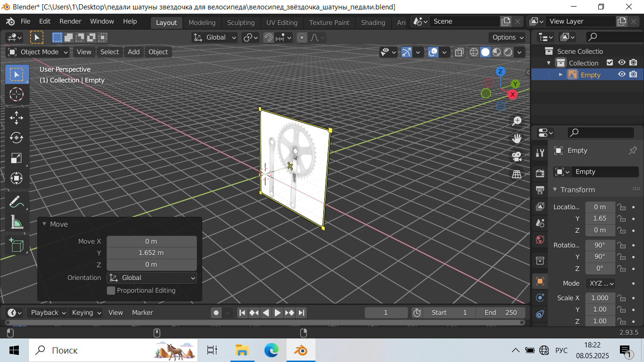
Task: Select the Scale tool
Action: tap(17, 158)
